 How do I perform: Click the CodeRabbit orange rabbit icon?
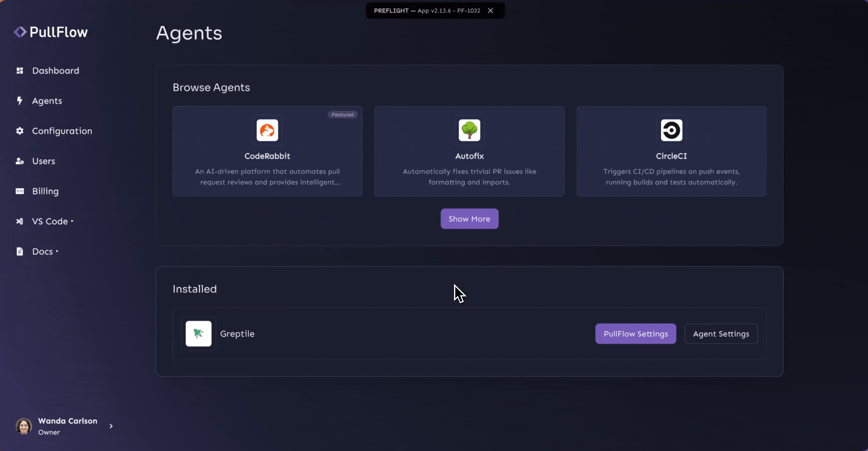[x=267, y=130]
